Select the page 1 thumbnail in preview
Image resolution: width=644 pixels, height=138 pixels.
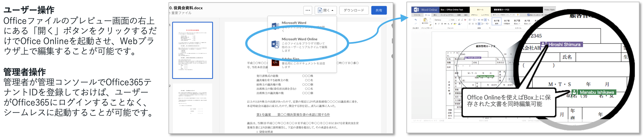point(192,50)
